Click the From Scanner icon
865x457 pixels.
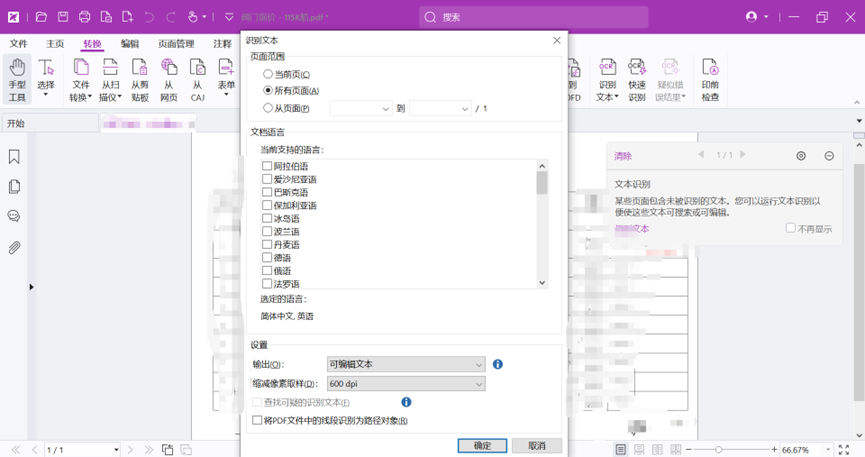pyautogui.click(x=110, y=69)
